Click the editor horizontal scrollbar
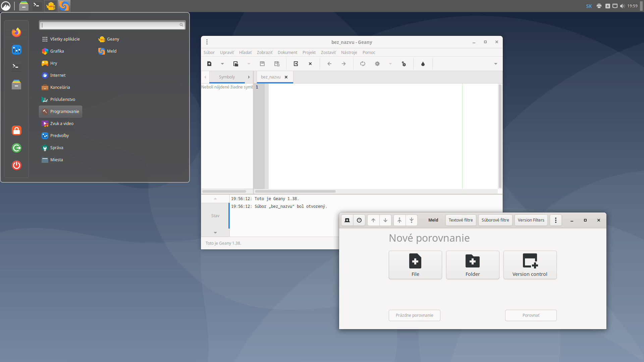Image resolution: width=644 pixels, height=362 pixels. [295, 191]
